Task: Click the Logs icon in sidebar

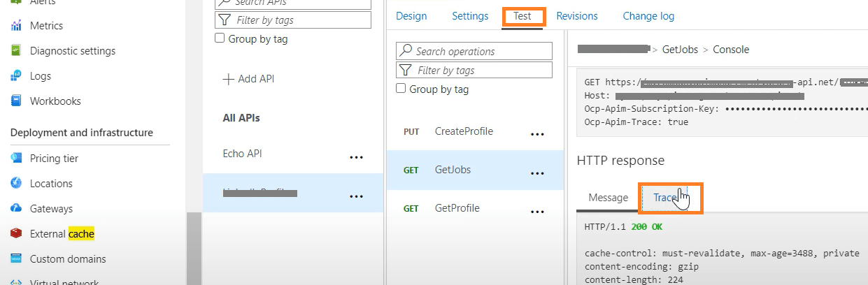Action: point(16,76)
